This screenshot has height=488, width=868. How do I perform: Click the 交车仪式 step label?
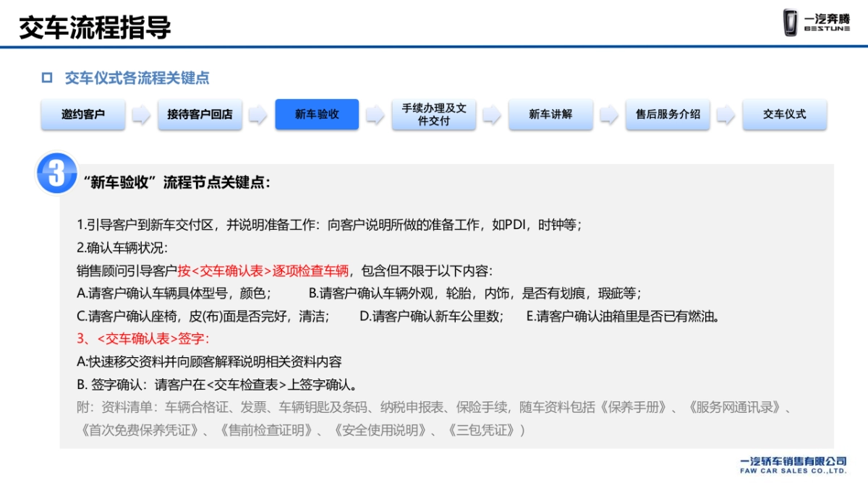pos(784,114)
